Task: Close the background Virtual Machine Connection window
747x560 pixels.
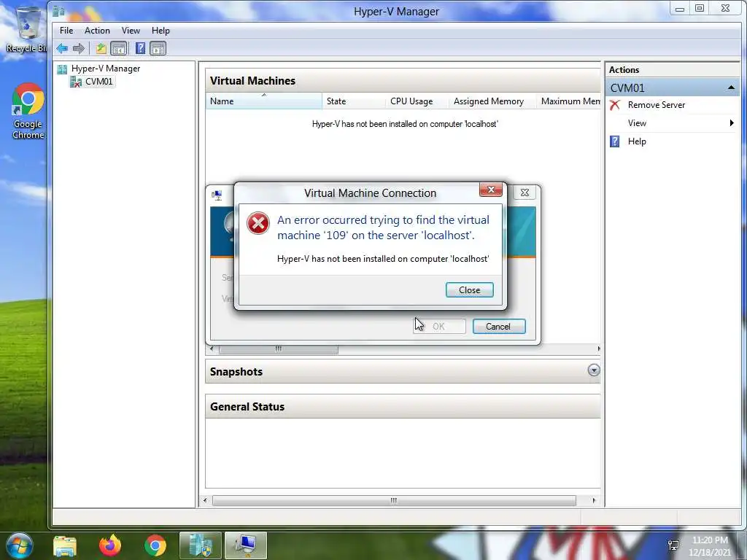Action: coord(525,192)
